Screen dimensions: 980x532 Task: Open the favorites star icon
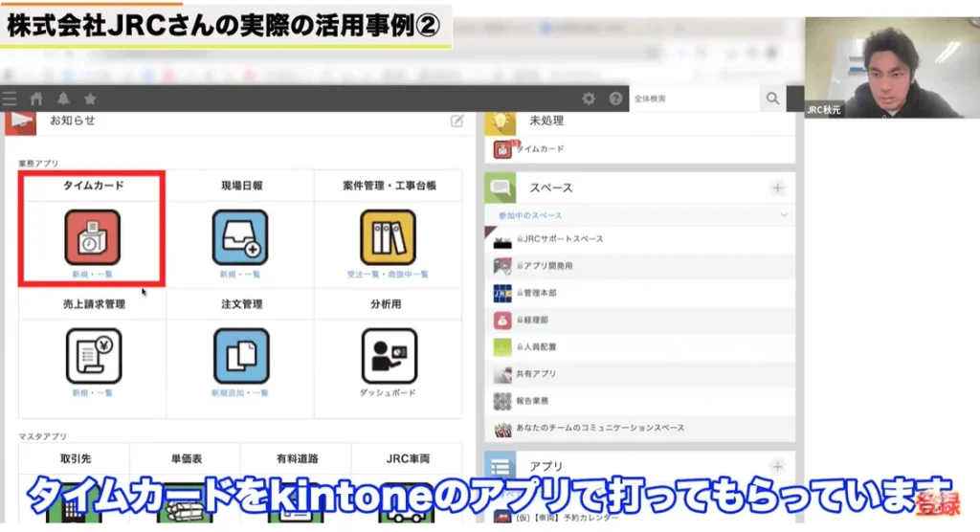click(91, 99)
